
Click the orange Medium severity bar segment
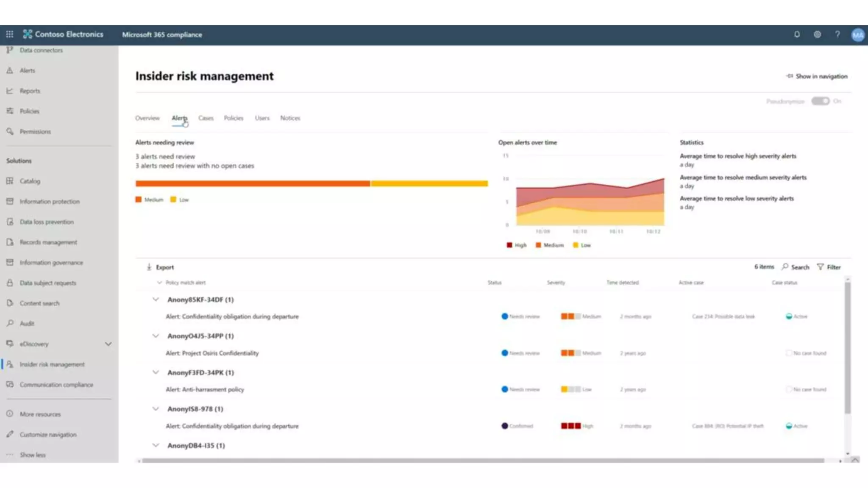click(253, 183)
